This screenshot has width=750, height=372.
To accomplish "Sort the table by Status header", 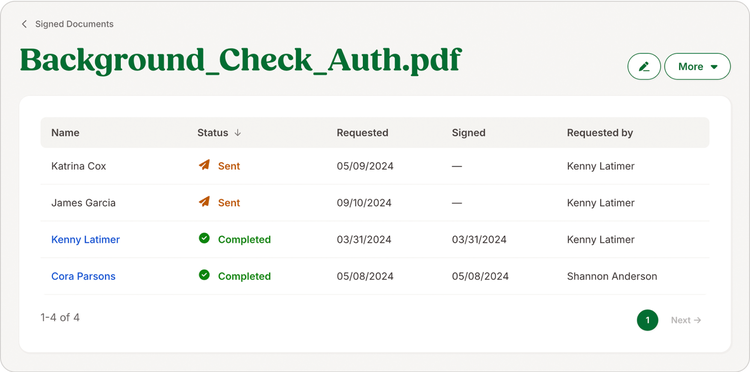I will pos(213,133).
